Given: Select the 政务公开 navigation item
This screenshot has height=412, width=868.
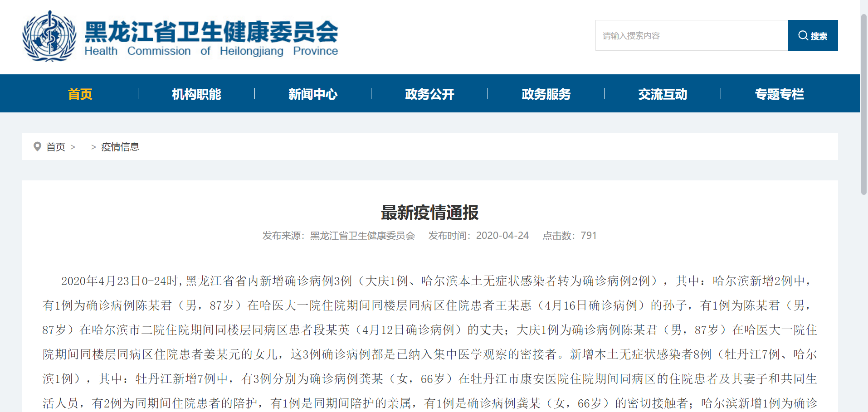Looking at the screenshot, I should (x=429, y=94).
